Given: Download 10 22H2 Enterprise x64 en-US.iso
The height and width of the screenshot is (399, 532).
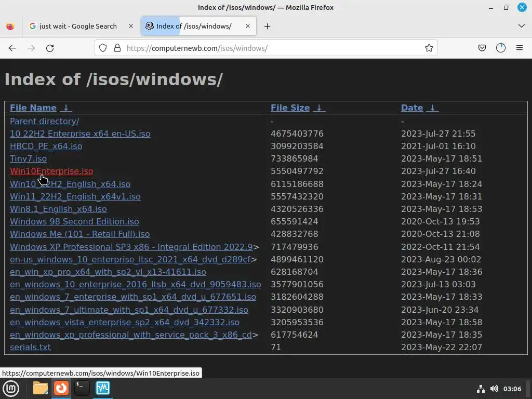Looking at the screenshot, I should click(x=80, y=134).
